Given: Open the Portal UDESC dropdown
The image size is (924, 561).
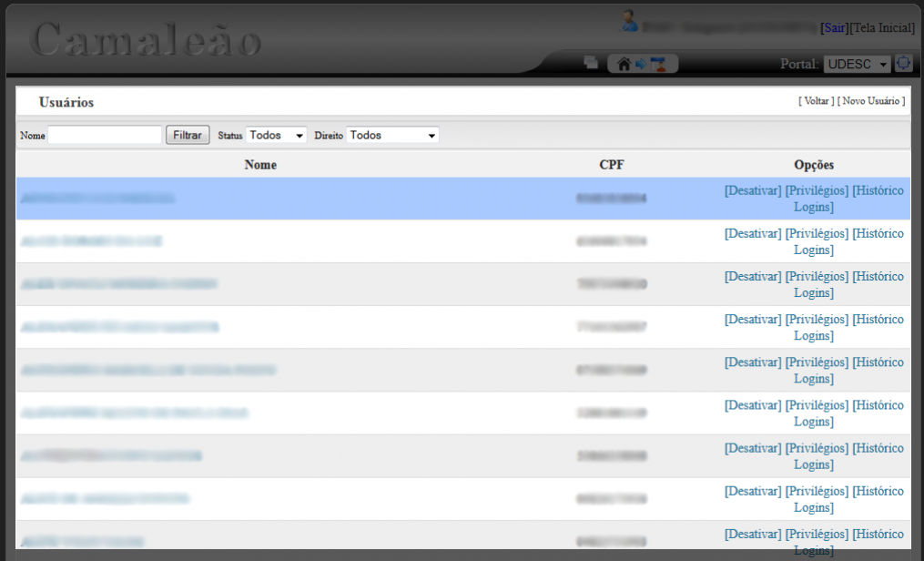Looking at the screenshot, I should point(857,65).
